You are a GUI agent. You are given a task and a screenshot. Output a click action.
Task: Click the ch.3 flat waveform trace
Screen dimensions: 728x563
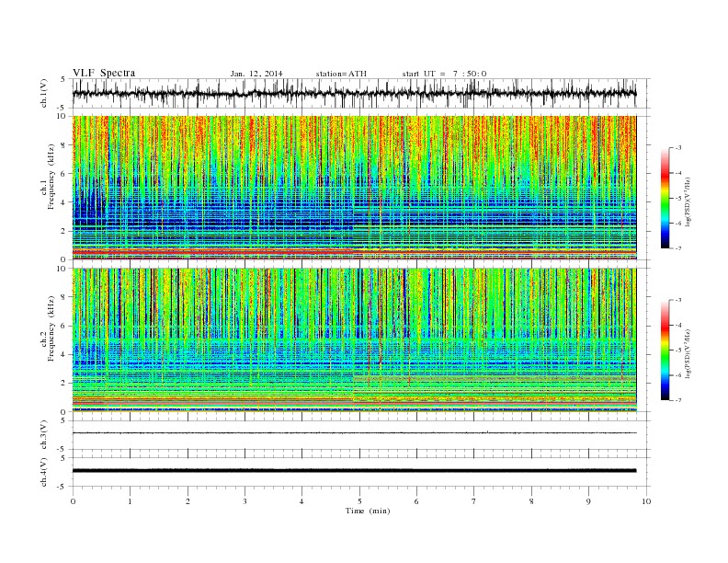(x=354, y=433)
